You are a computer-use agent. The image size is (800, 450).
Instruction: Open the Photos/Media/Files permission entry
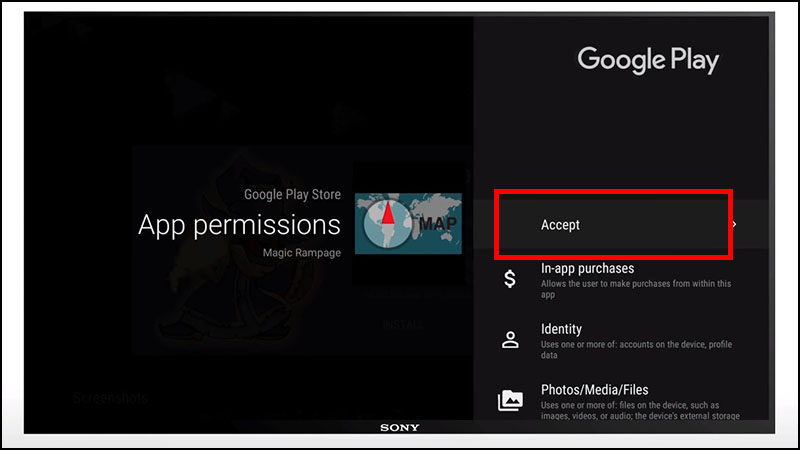[x=620, y=402]
